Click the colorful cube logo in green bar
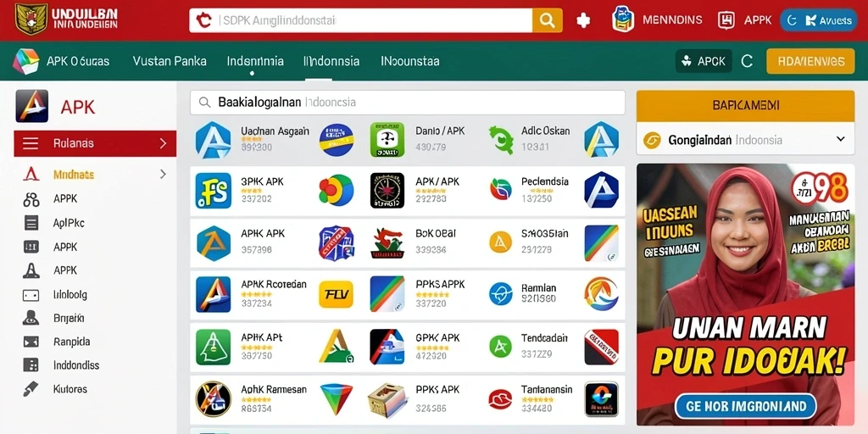Image resolution: width=868 pixels, height=434 pixels. click(x=26, y=61)
